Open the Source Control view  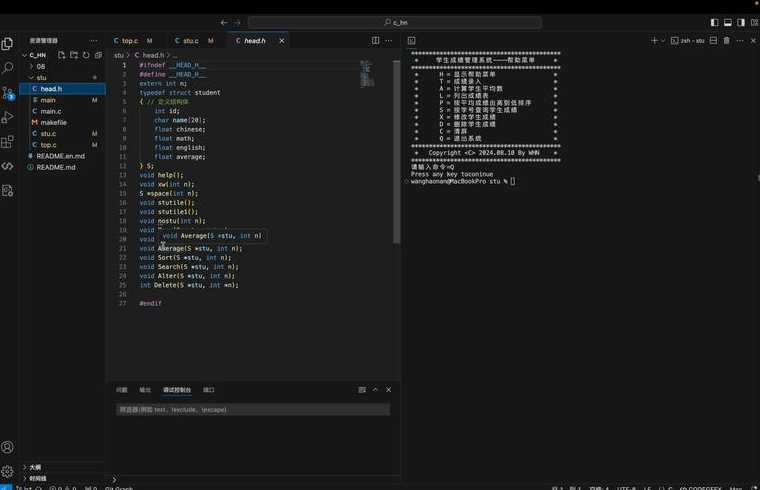(x=8, y=93)
